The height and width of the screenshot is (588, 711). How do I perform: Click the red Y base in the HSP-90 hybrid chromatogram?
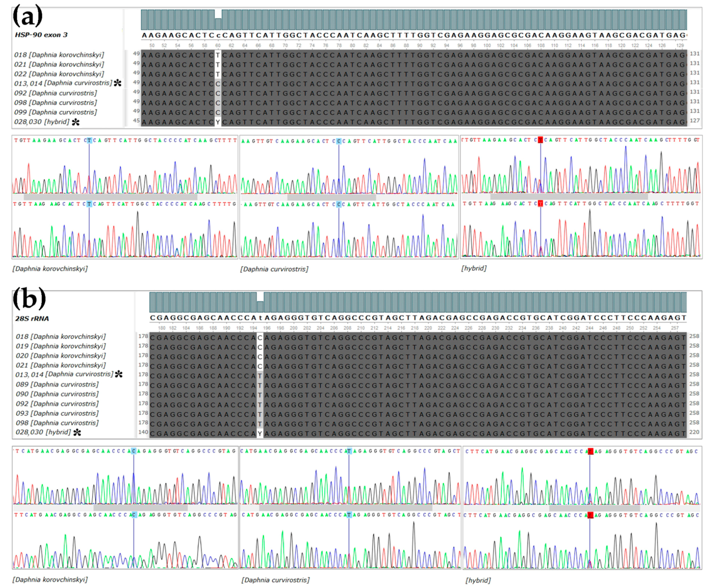coord(540,140)
